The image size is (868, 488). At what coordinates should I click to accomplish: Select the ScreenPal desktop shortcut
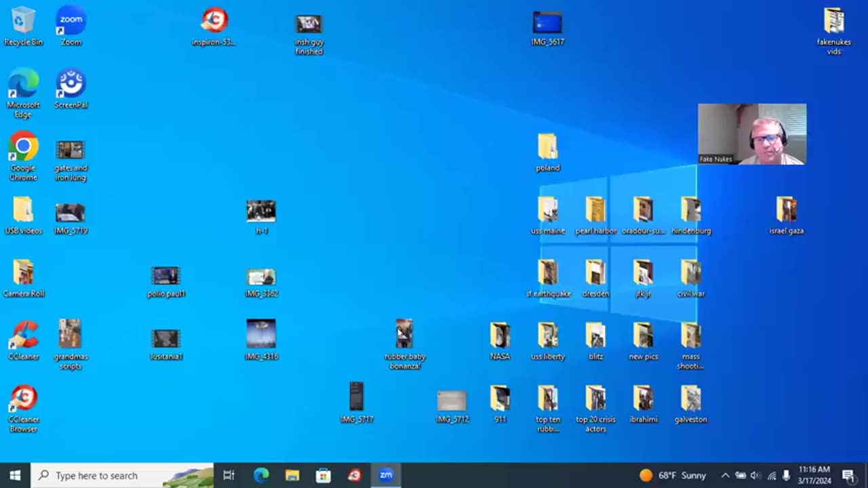pyautogui.click(x=71, y=89)
